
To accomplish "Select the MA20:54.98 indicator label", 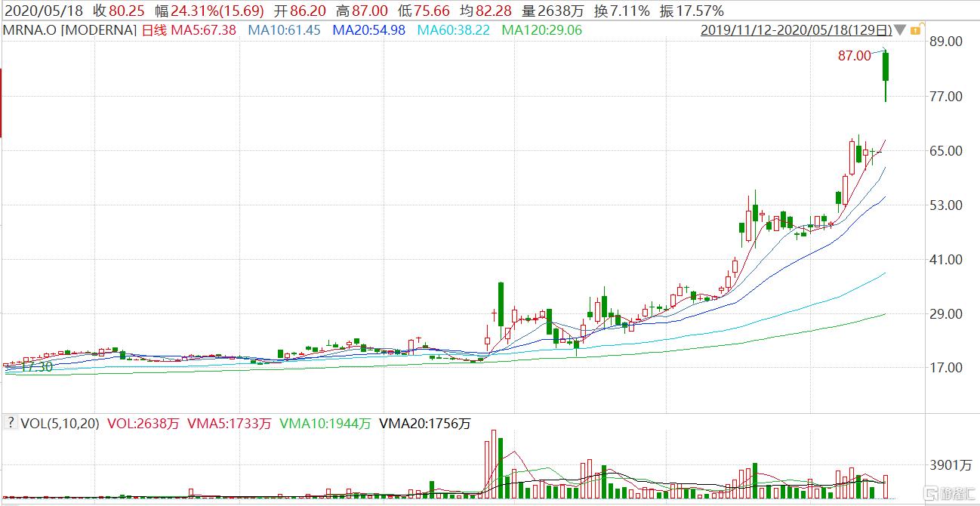I will coord(368,30).
